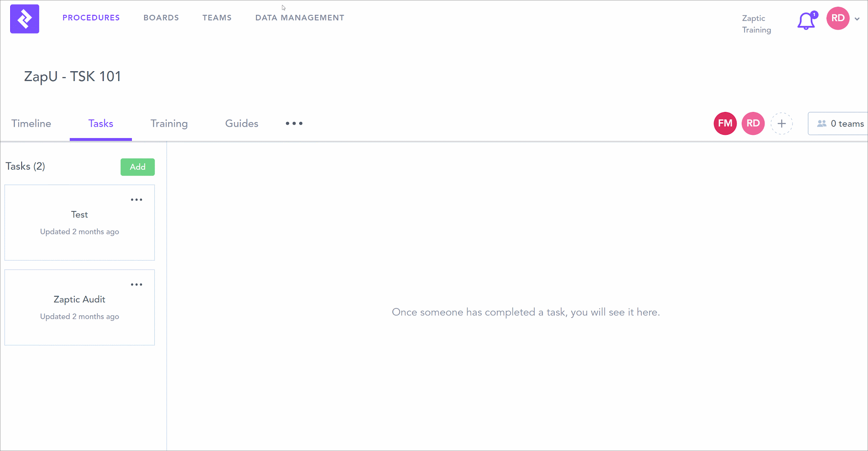The width and height of the screenshot is (868, 451).
Task: Open the notifications bell
Action: click(x=806, y=21)
